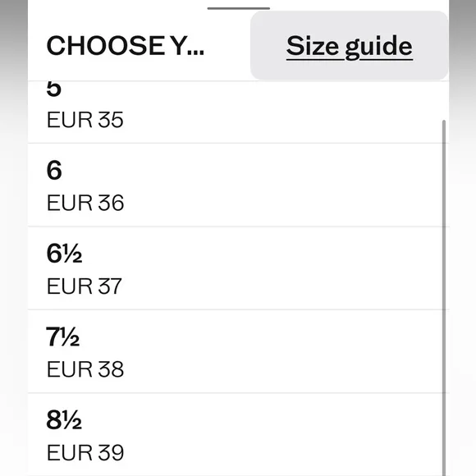Screen dimensions: 476x476
Task: Select size 6 option
Action: [x=238, y=185]
